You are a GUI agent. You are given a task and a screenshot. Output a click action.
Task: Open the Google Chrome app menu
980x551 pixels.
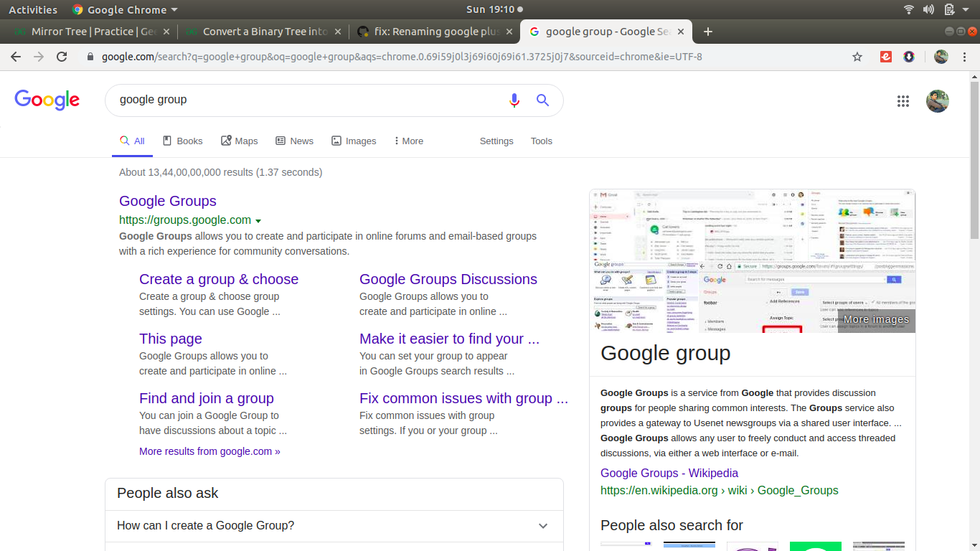click(x=125, y=9)
